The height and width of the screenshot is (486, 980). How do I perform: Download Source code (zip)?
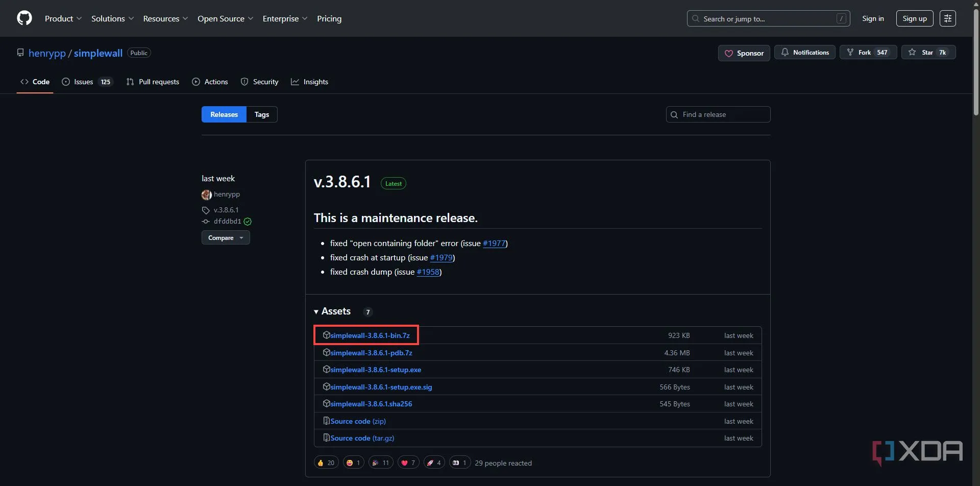[358, 421]
